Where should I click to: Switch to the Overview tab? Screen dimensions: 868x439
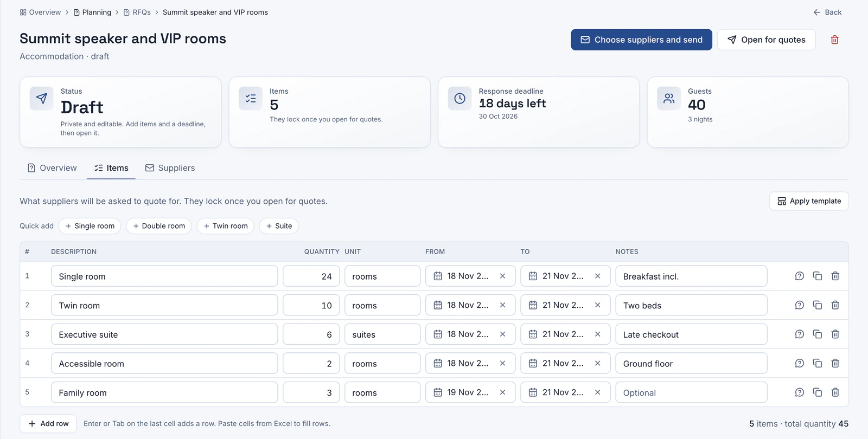pyautogui.click(x=52, y=168)
